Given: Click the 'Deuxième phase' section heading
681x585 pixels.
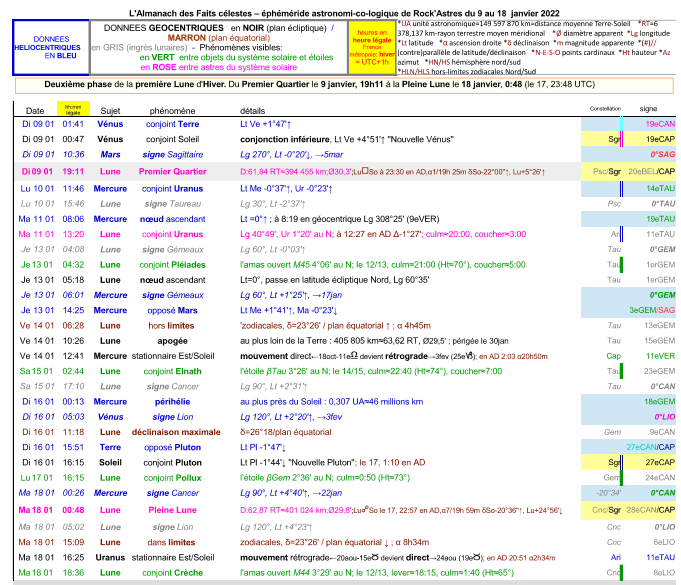Looking at the screenshot, I should point(340,87).
